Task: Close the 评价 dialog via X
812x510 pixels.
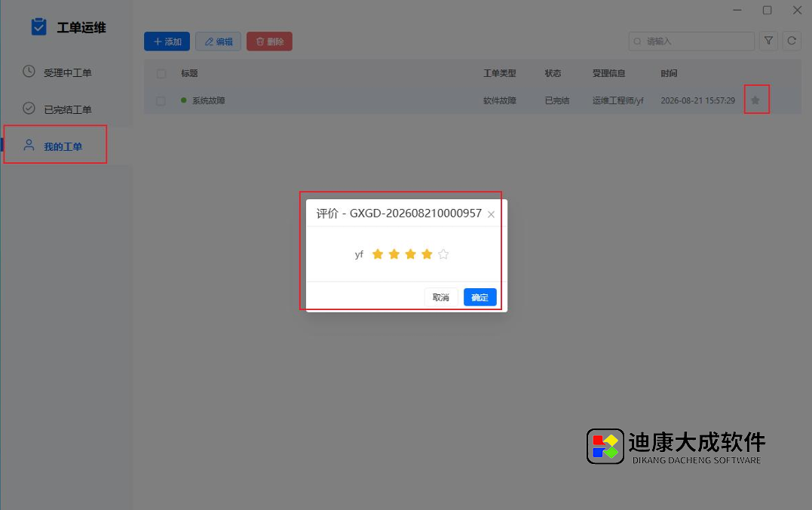Action: coord(491,214)
